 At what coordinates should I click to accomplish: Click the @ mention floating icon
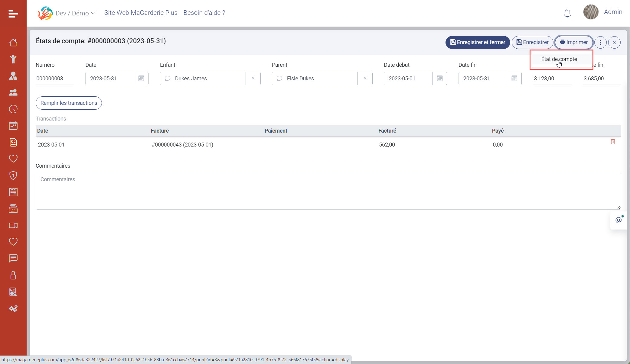618,220
